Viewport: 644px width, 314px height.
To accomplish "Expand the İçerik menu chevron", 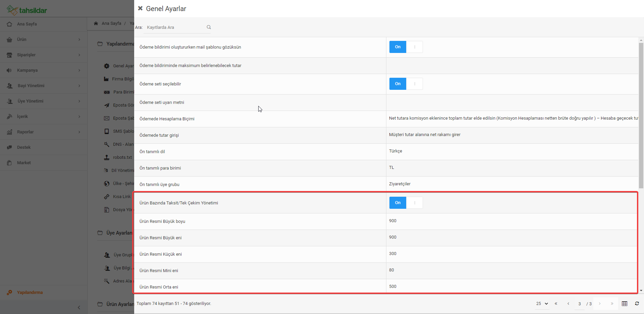I will click(x=79, y=117).
